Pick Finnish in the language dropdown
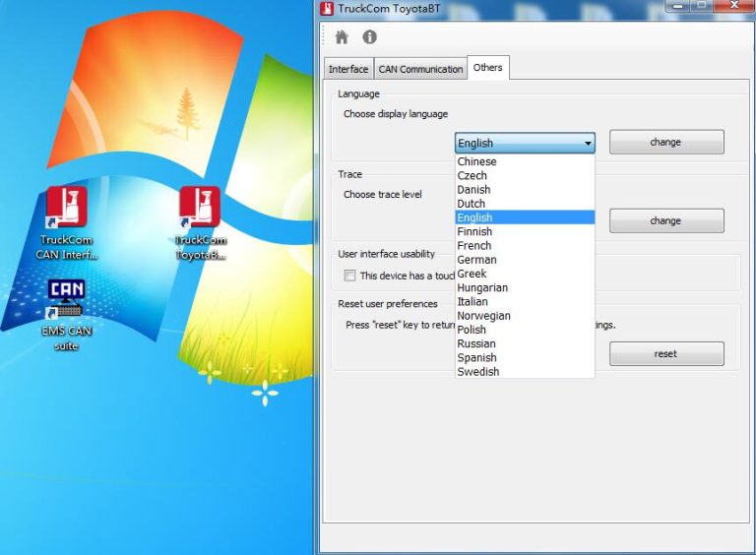756x555 pixels. [525, 231]
